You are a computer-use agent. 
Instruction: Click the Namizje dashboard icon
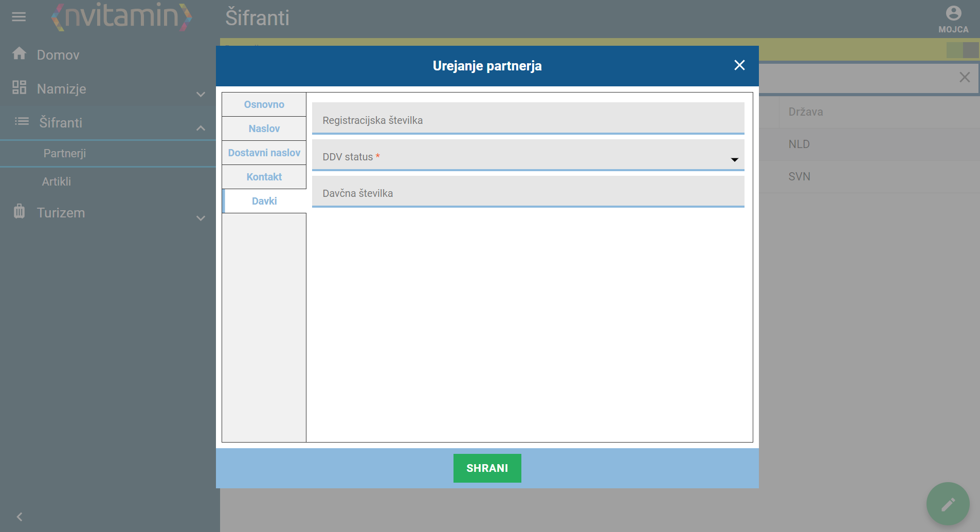20,87
